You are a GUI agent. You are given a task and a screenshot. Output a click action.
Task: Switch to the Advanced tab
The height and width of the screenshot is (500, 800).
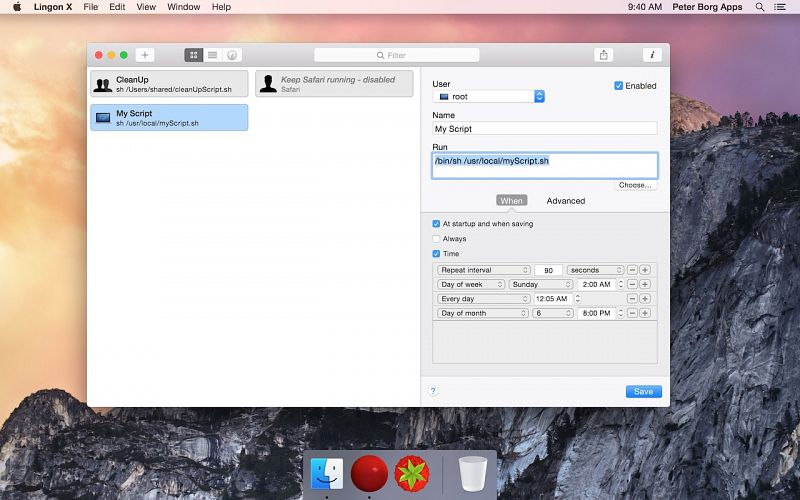pos(565,201)
